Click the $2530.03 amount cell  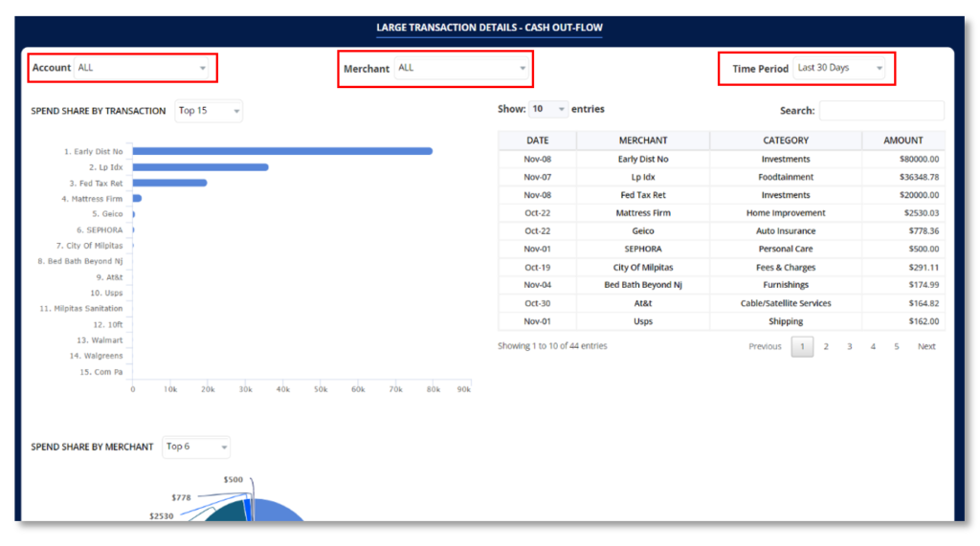coord(903,213)
